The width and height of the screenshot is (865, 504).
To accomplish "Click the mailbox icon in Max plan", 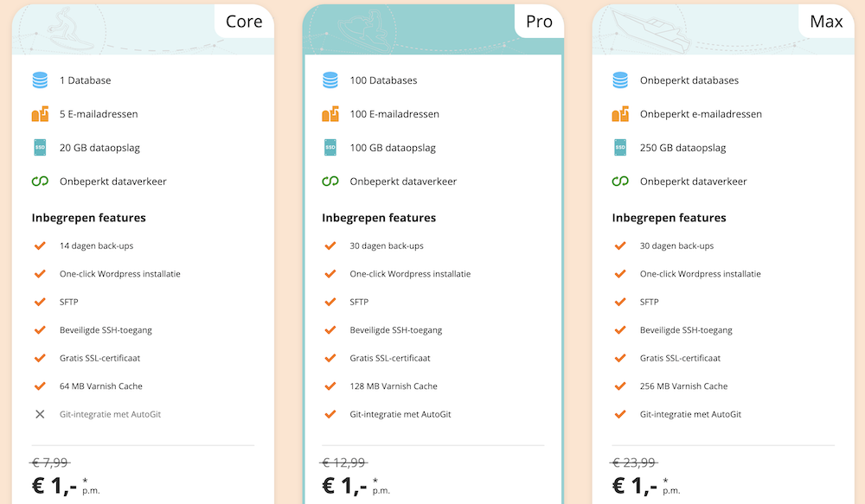I will pos(620,114).
